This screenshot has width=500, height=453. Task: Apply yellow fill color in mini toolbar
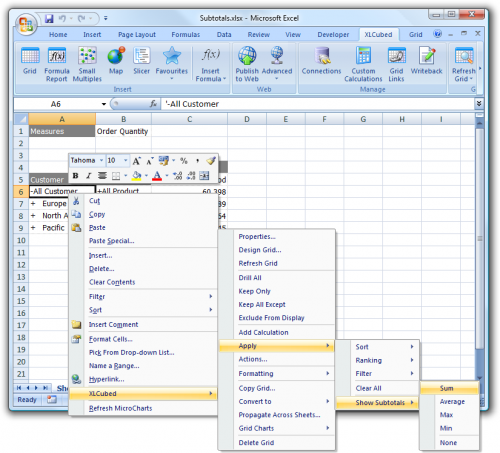coord(137,175)
